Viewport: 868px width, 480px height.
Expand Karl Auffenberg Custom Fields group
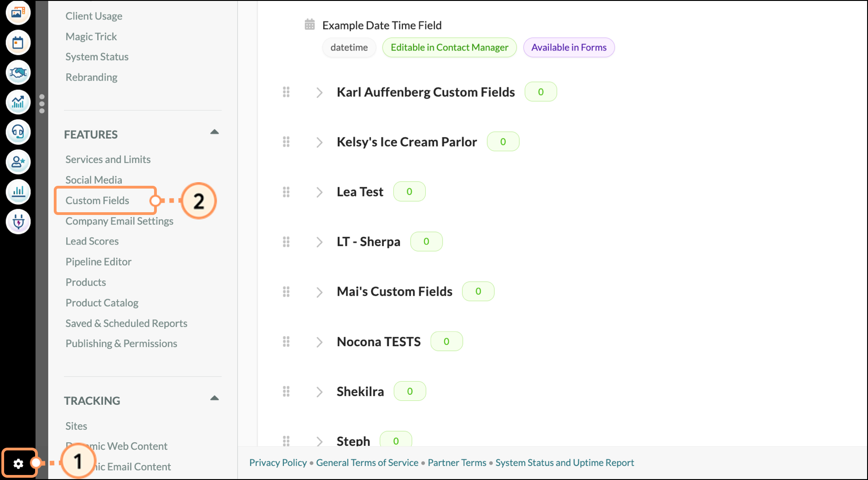tap(320, 92)
